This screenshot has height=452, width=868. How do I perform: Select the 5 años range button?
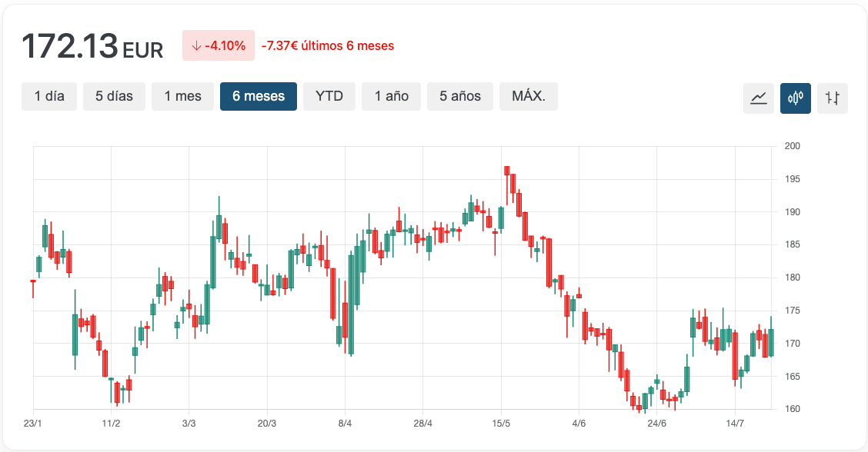(460, 96)
